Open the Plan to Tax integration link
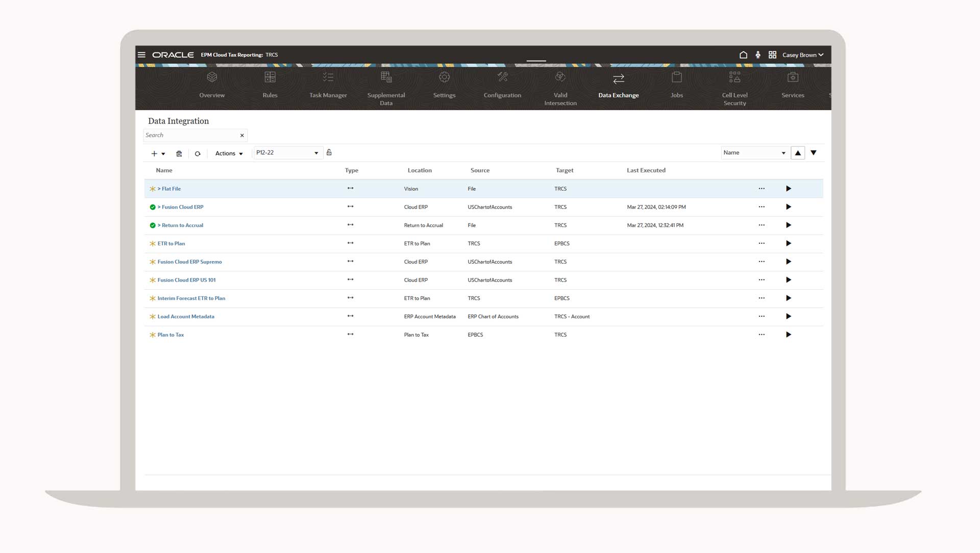Screen dimensions: 980x553 [170, 335]
